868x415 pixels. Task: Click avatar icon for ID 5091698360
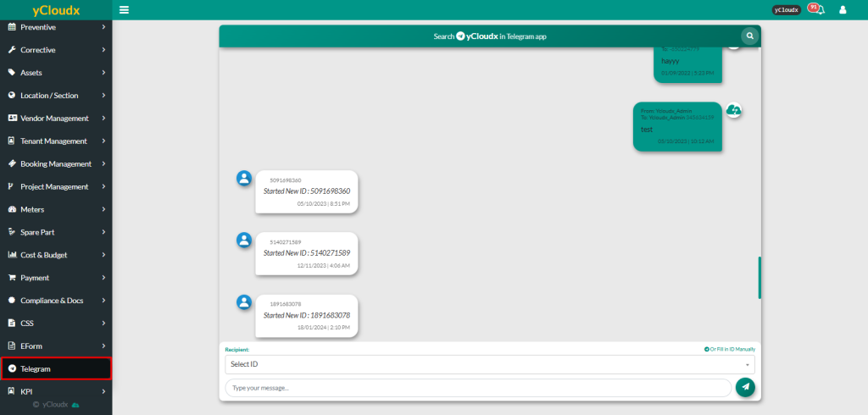pyautogui.click(x=244, y=178)
